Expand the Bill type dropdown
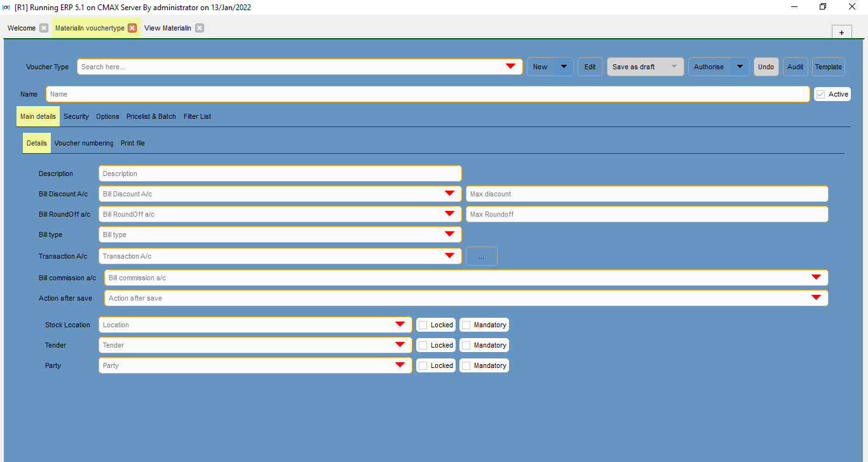The height and width of the screenshot is (462, 868). [450, 234]
